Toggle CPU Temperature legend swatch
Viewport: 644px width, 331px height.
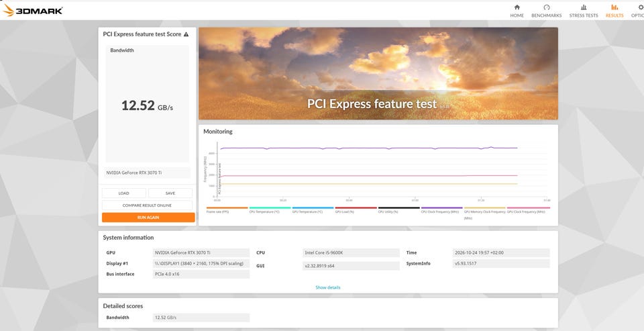point(270,208)
